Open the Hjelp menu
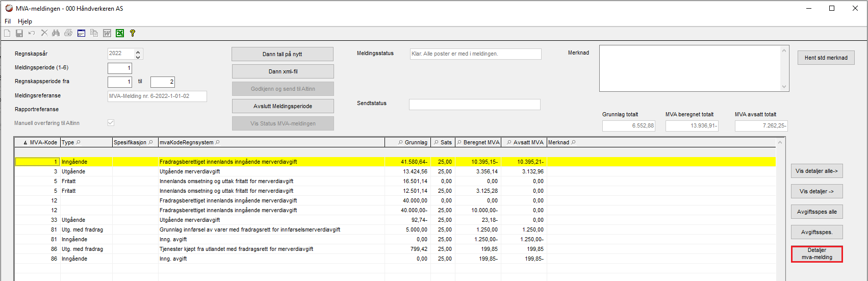Screen dimensions: 868x281 pos(25,21)
